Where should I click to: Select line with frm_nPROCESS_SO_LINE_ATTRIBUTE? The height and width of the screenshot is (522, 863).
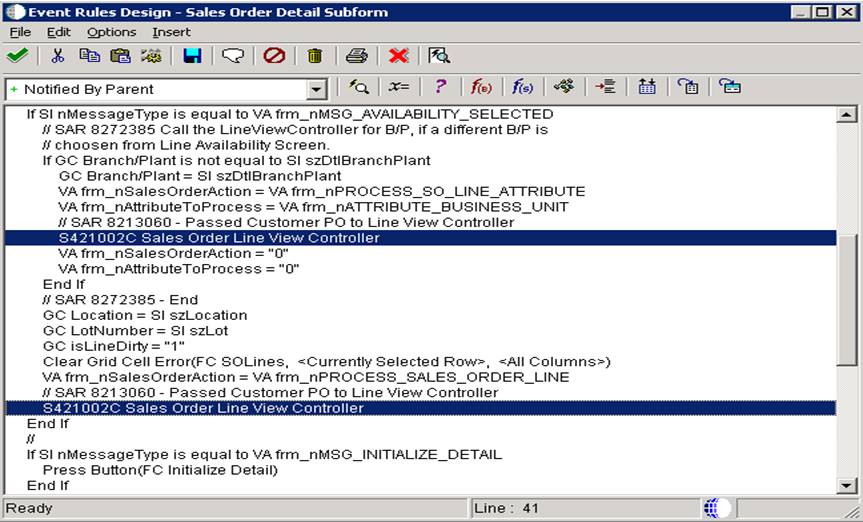321,191
